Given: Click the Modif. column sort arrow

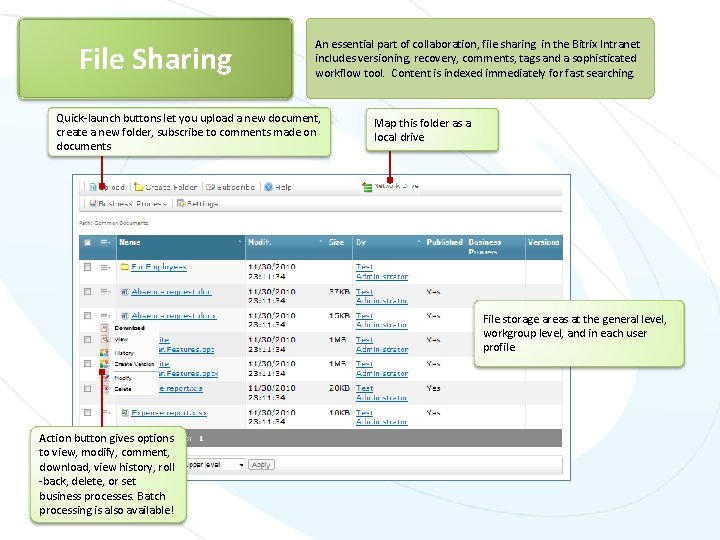Looking at the screenshot, I should tap(321, 242).
